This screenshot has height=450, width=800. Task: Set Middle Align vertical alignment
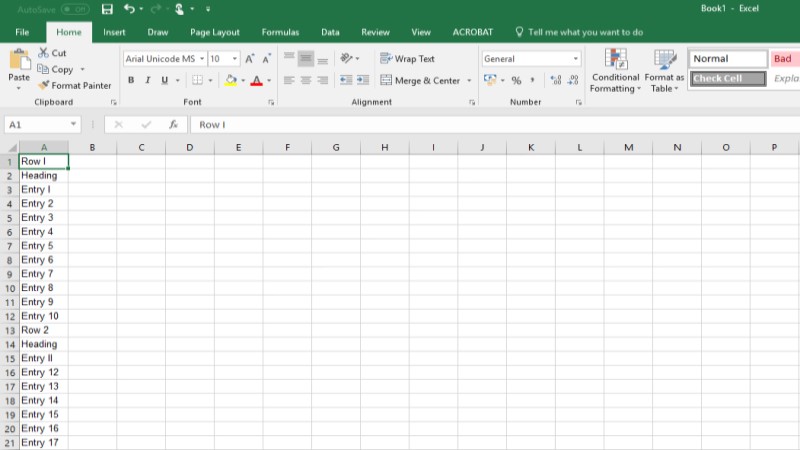[306, 59]
